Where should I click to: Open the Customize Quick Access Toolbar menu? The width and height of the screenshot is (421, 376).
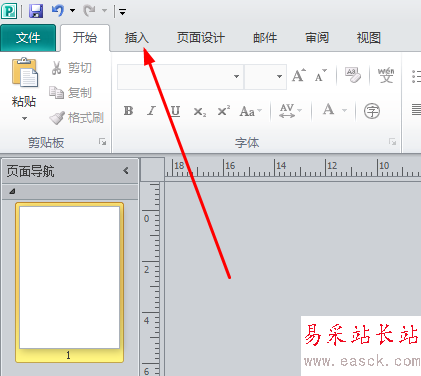[x=122, y=12]
